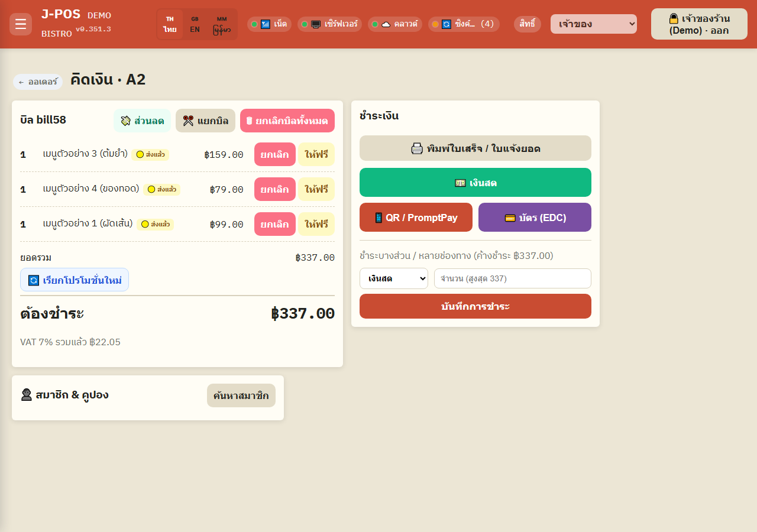Switch language to Myanmar (MM)
757x532 pixels.
tap(222, 24)
